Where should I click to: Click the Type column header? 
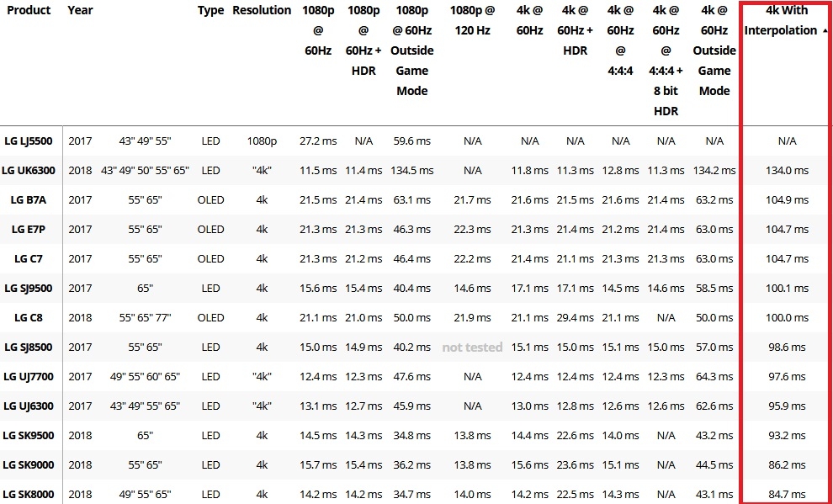point(211,10)
